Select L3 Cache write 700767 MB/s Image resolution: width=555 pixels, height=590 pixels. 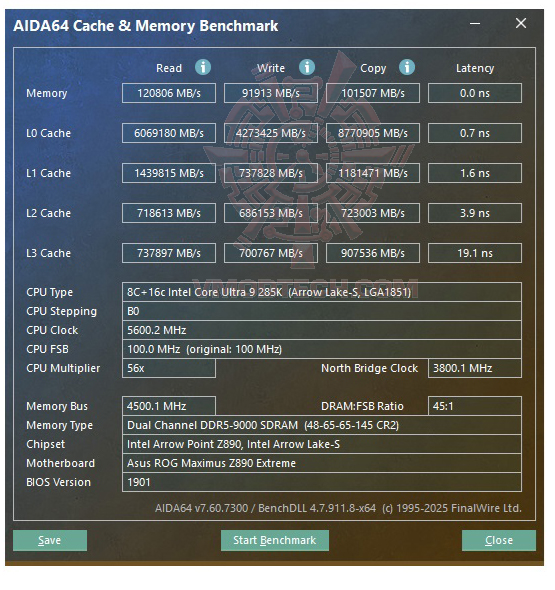coord(271,253)
